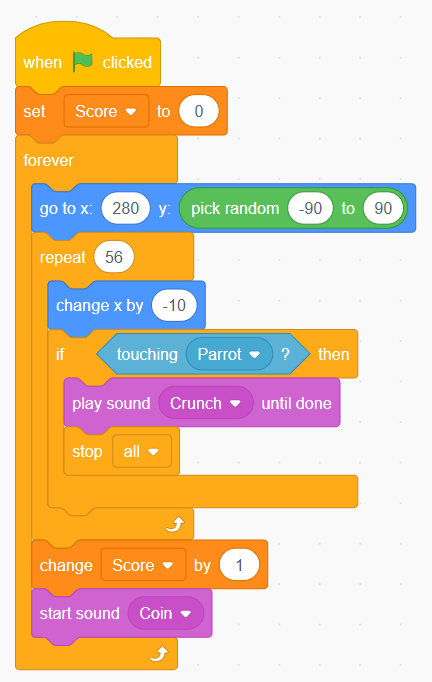Open the Parrot dropdown in touching block
Image resolution: width=432 pixels, height=682 pixels.
pos(229,354)
